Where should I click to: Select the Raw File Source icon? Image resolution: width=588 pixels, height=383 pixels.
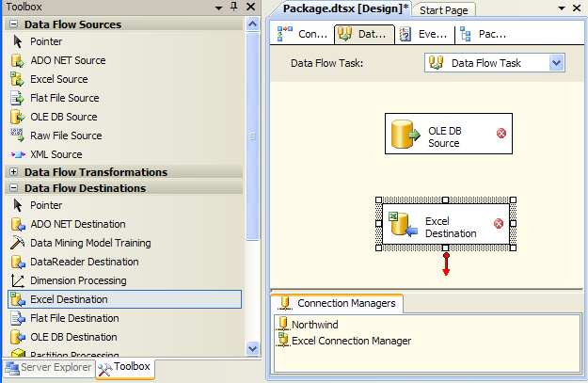coord(17,136)
